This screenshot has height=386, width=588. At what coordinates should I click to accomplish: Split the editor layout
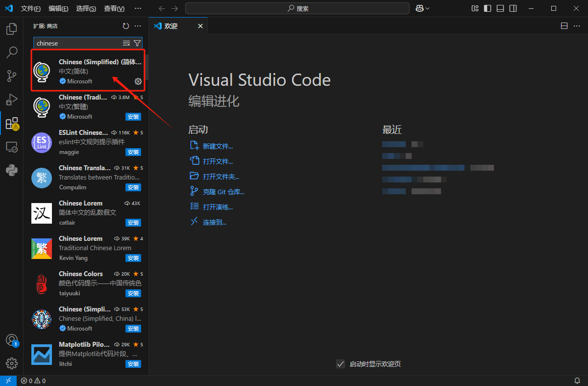point(564,26)
